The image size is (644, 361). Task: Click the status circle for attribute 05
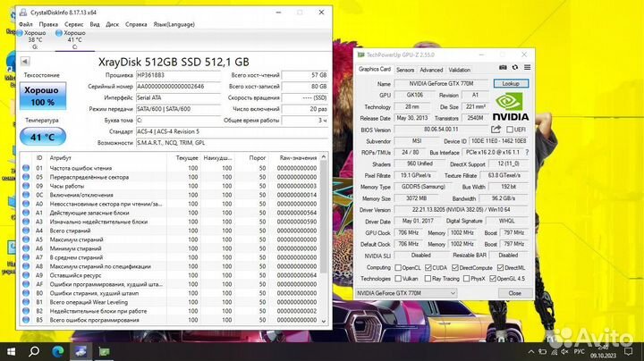[x=26, y=177]
